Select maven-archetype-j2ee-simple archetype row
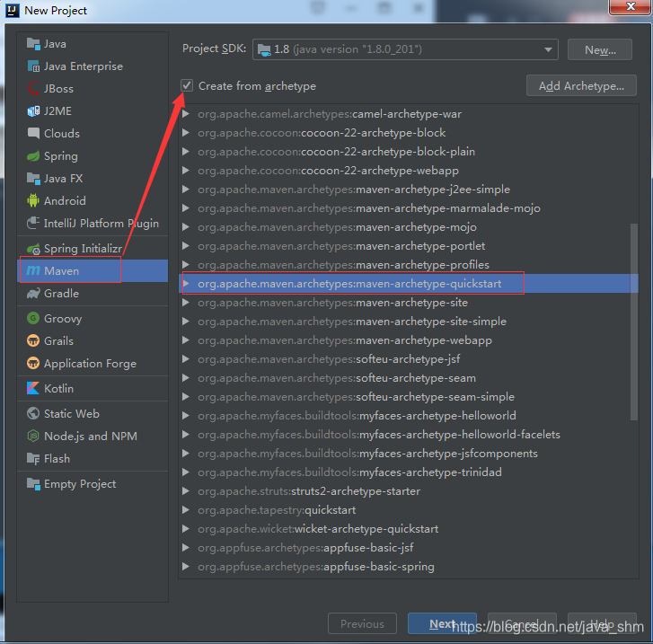The image size is (653, 644). click(x=409, y=190)
